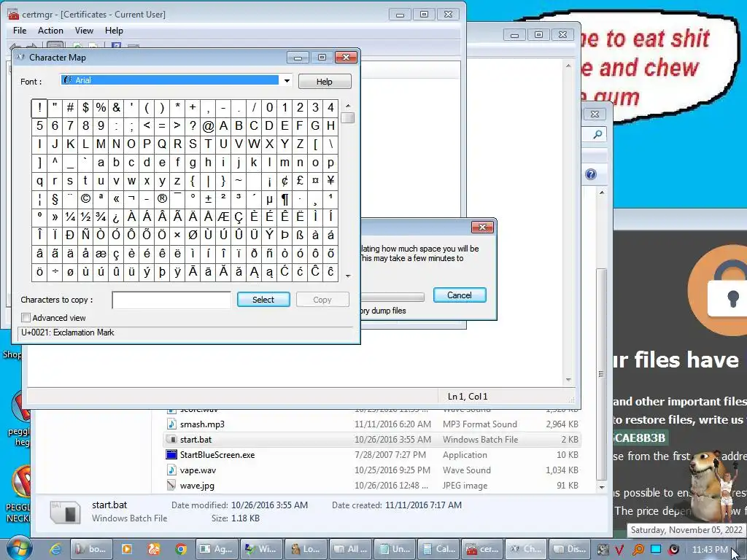Click the vape.wav file icon
This screenshot has width=747, height=560.
click(171, 470)
